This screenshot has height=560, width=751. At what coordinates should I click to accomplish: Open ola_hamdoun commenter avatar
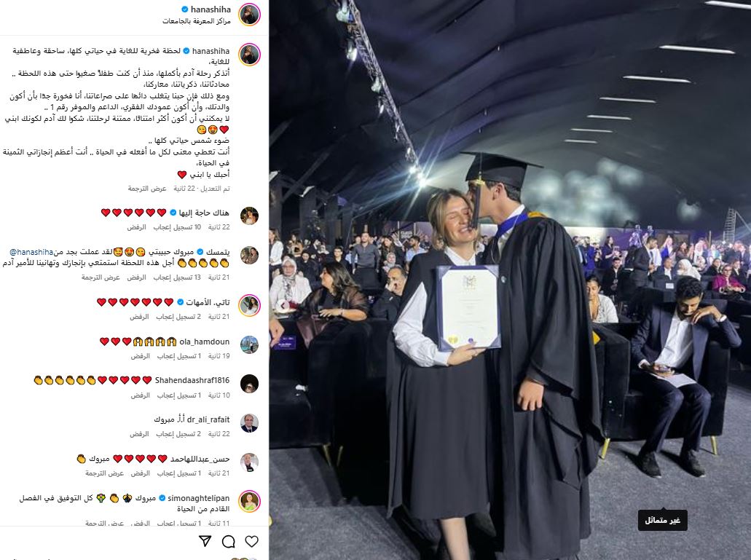249,344
